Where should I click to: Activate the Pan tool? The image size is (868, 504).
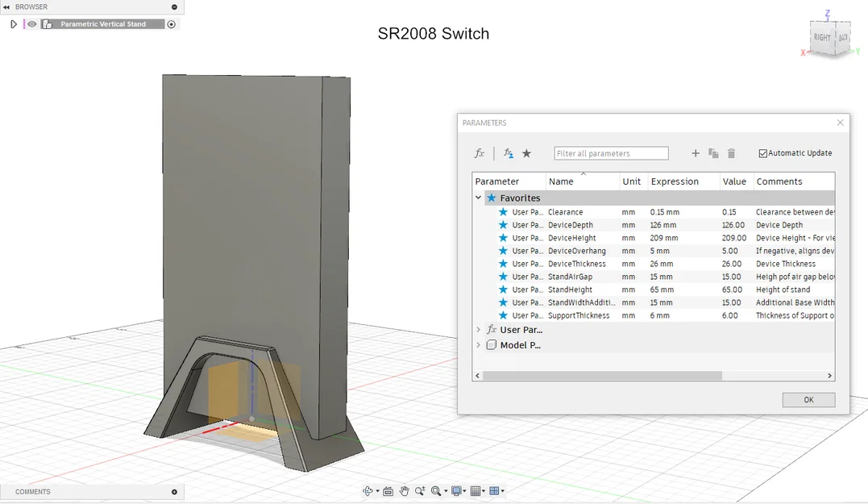[404, 490]
